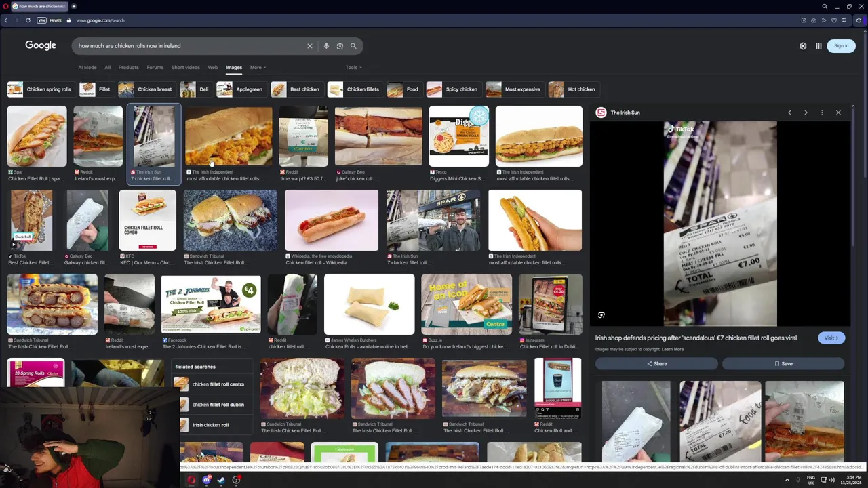Start voice search with microphone
868x488 pixels.
click(326, 46)
